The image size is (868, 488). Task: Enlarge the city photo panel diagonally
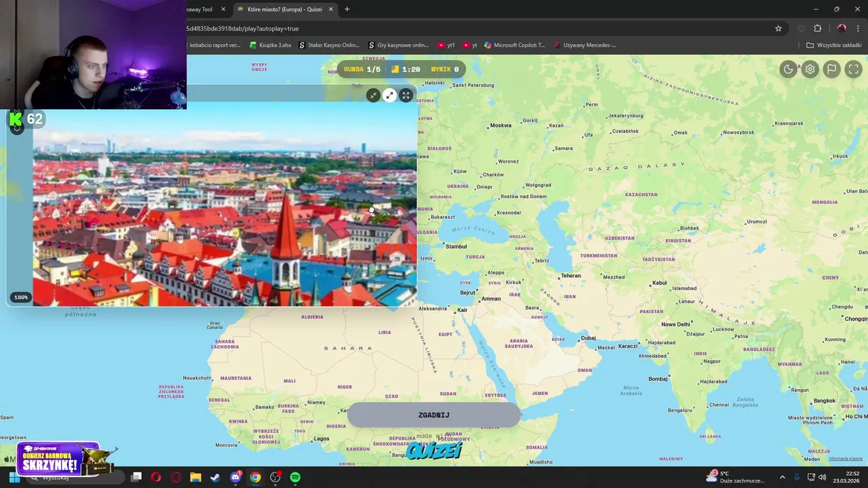(389, 96)
